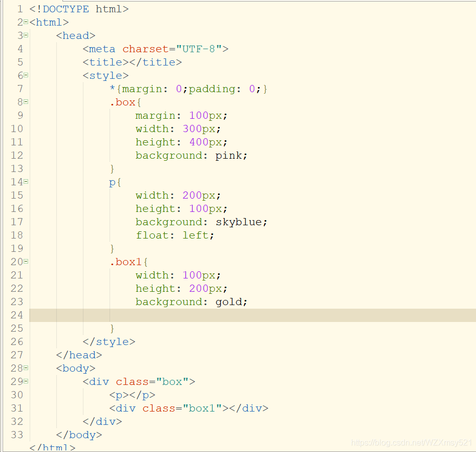Click the closing head tag
476x452 pixels.
tap(79, 355)
